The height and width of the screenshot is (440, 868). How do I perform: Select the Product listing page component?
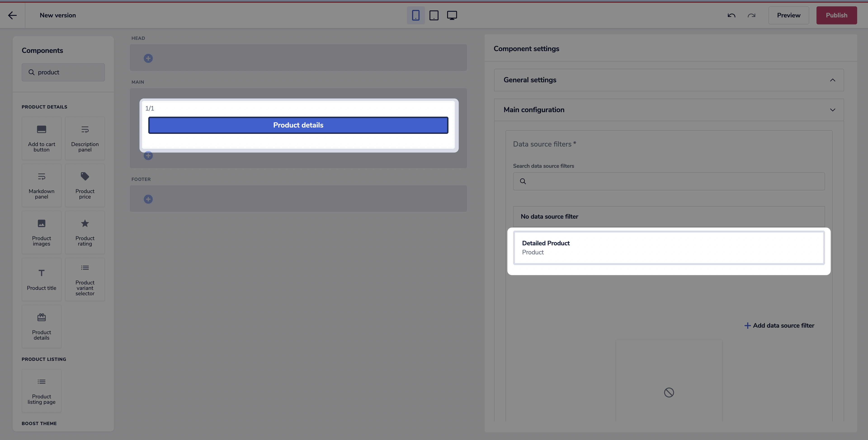click(41, 390)
